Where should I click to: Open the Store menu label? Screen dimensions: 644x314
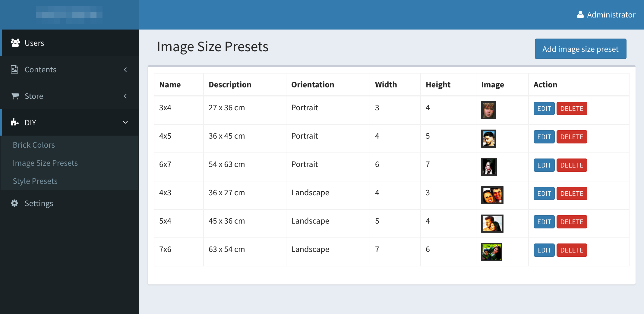pyautogui.click(x=34, y=96)
